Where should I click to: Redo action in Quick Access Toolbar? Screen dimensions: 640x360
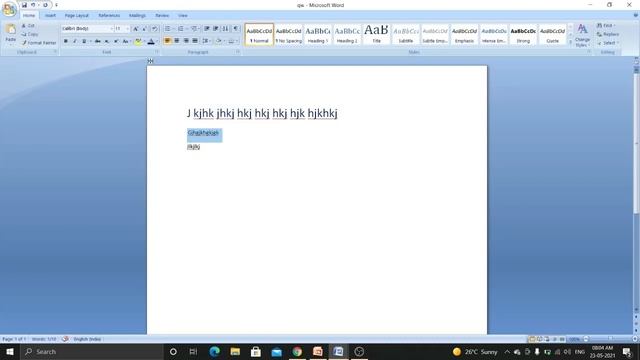click(45, 5)
